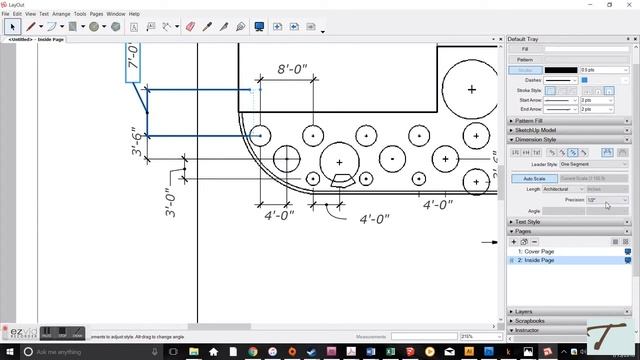Open the End Arrow style dropdown
This screenshot has height=360, width=640.
[x=561, y=109]
